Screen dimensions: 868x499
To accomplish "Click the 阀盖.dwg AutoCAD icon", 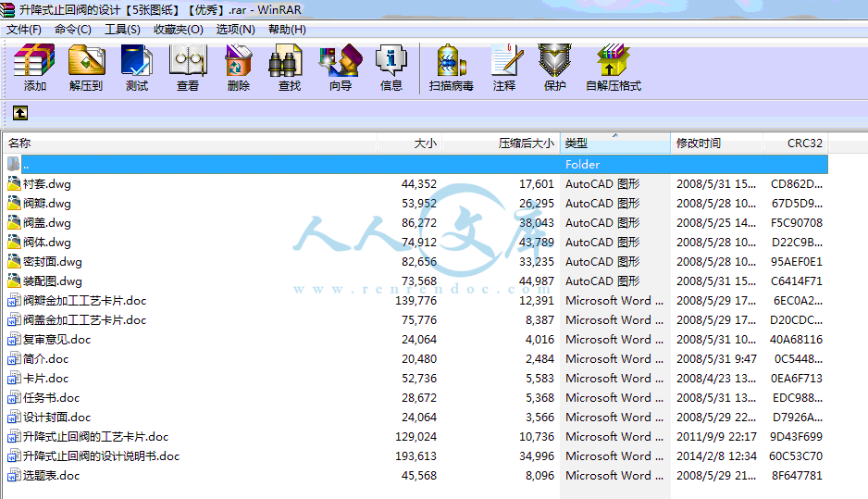I will click(x=14, y=222).
